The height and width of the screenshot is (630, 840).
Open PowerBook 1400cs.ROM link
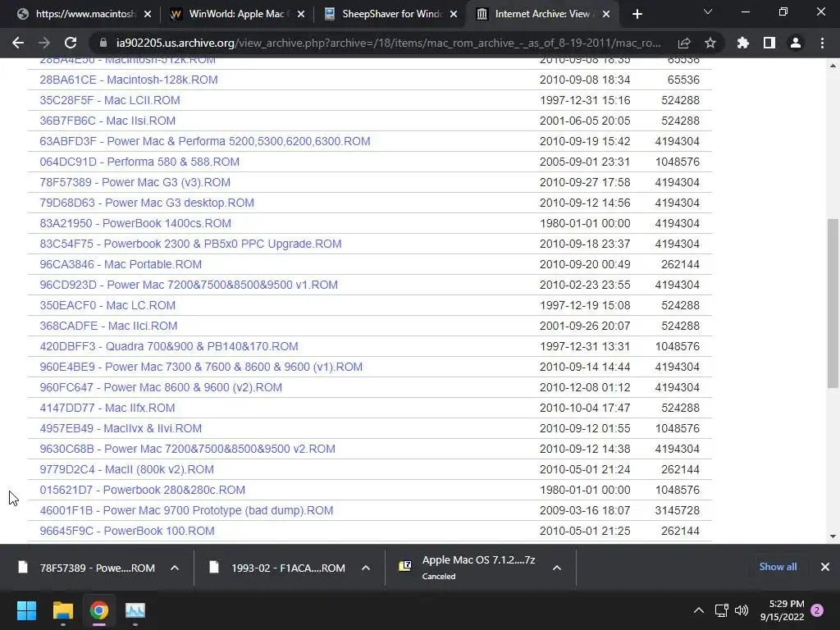135,223
